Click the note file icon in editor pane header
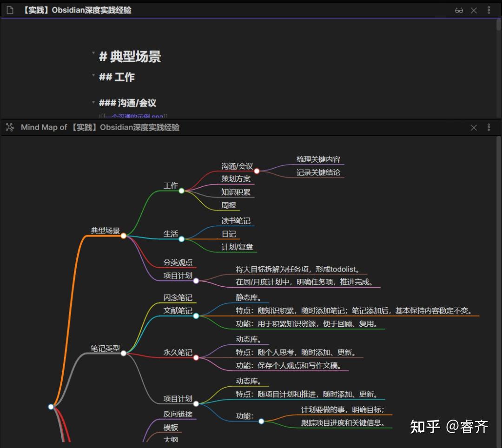Screen dimensions: 502x448 tap(10, 10)
